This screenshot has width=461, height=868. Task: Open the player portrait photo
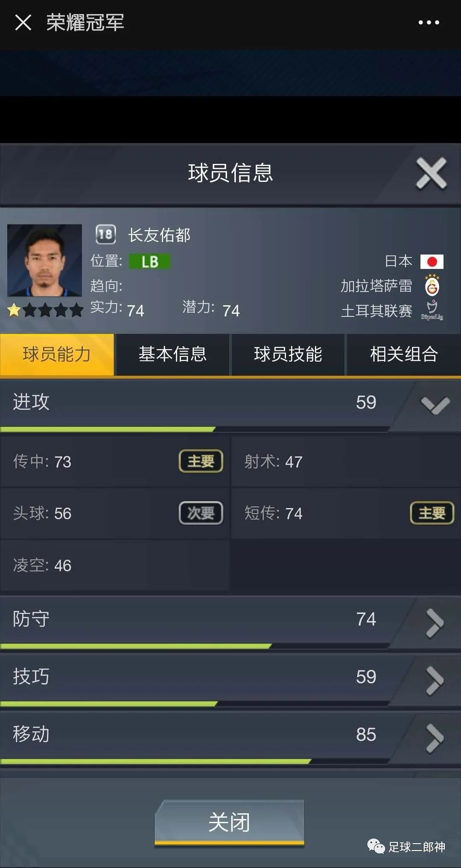coord(44,260)
